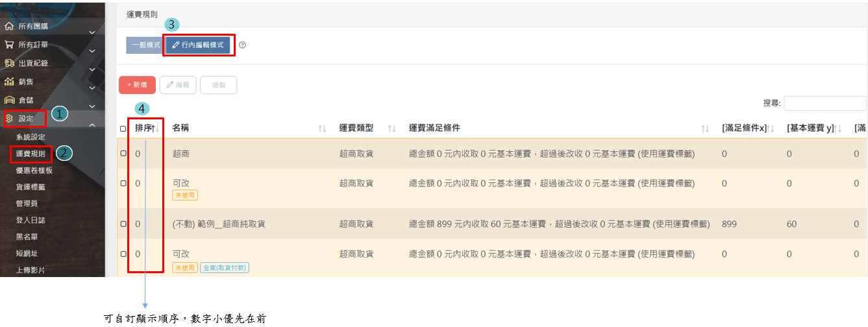Switch to 行內編輯模式
Viewport: 868px width, 327px height.
198,45
